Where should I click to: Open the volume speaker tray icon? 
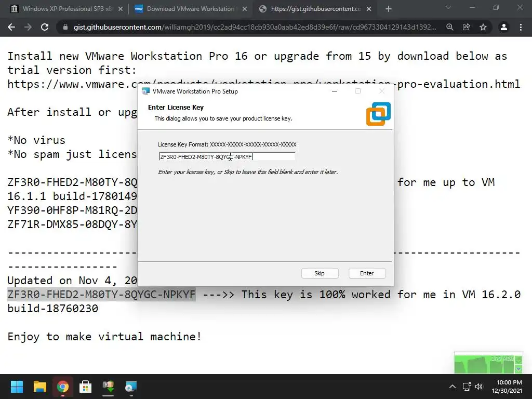point(478,387)
